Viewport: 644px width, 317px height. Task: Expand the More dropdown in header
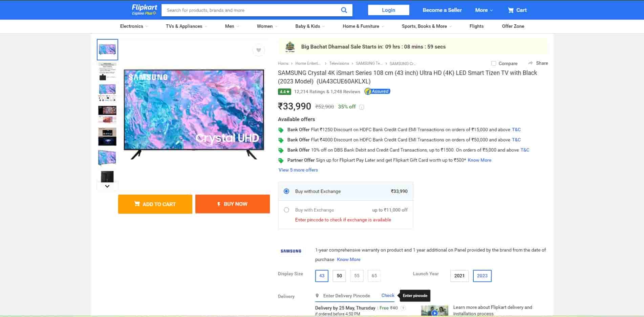pos(484,10)
